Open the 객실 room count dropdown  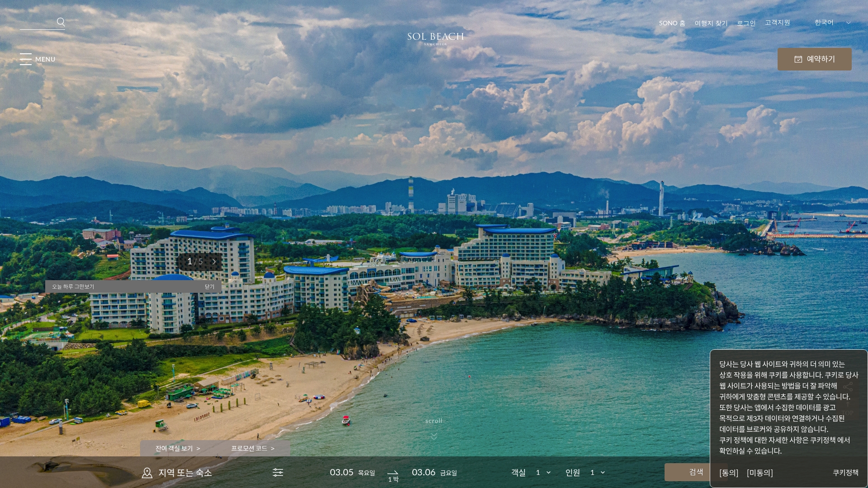543,473
